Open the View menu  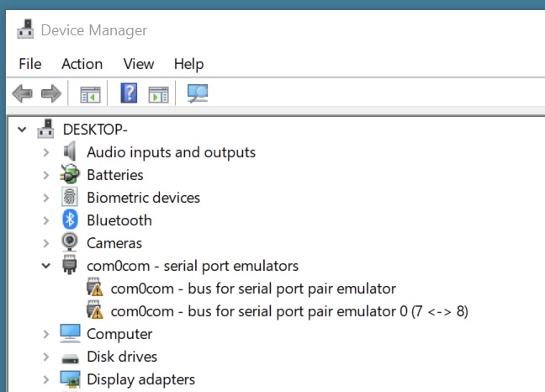[x=139, y=64]
